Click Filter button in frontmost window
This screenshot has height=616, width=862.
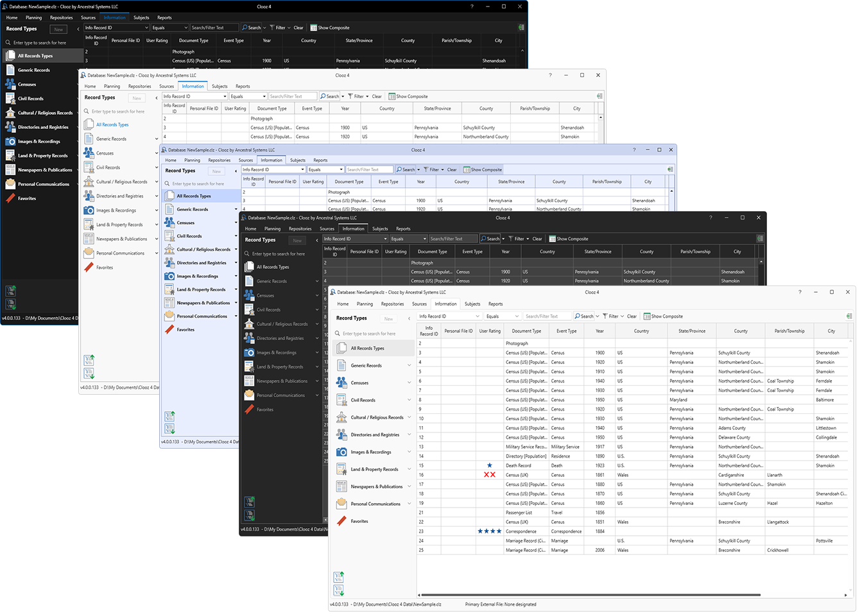click(x=610, y=316)
